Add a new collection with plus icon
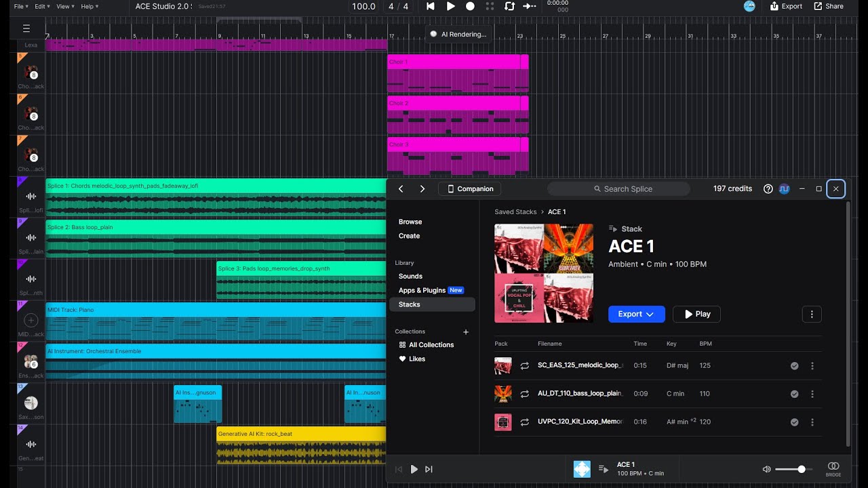 (466, 332)
